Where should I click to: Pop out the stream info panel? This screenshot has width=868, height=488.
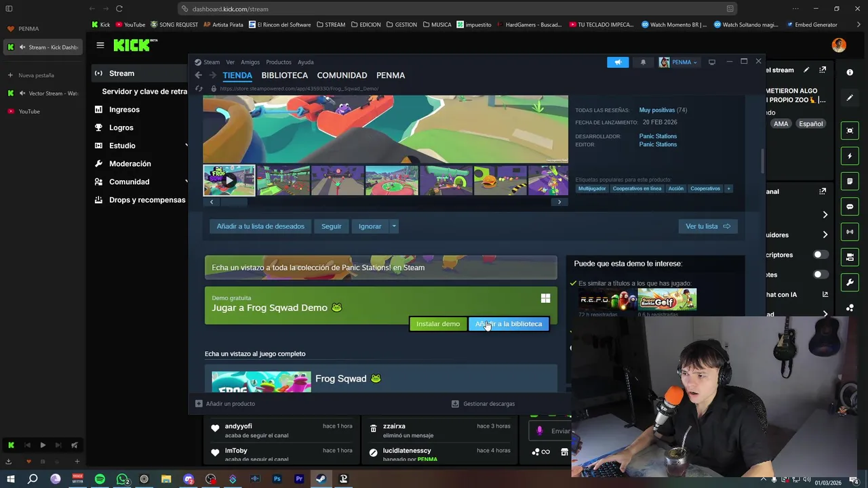pos(823,70)
